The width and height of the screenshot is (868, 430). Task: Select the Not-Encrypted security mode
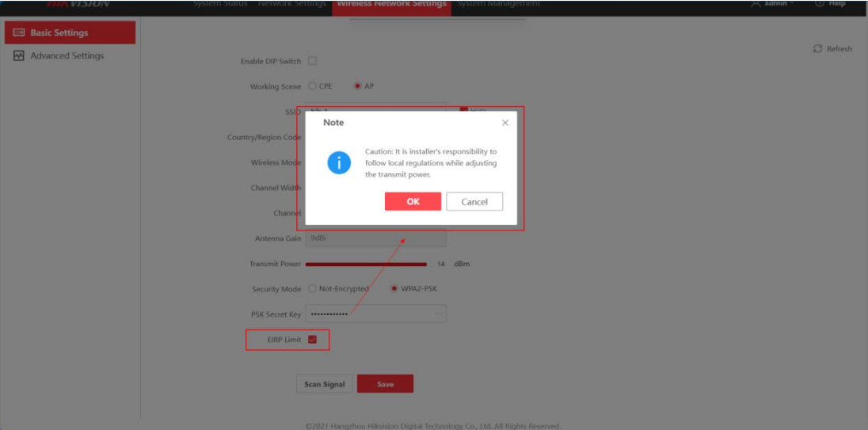tap(312, 289)
